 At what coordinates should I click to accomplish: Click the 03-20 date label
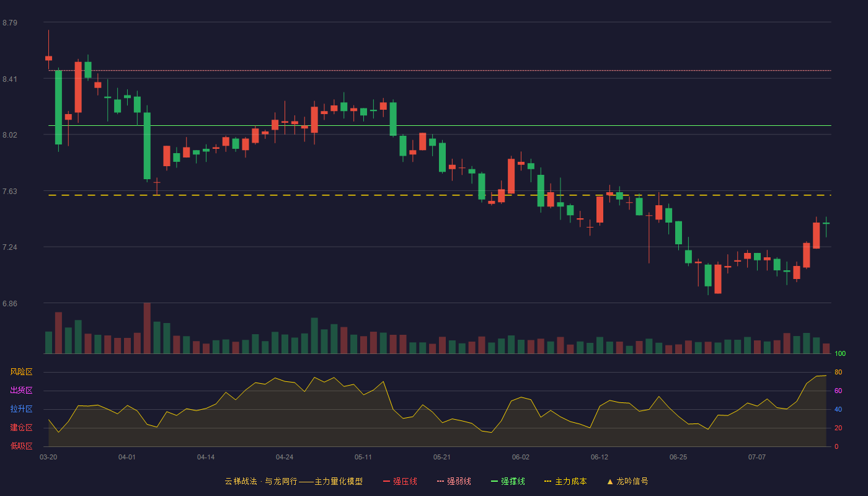[48, 457]
